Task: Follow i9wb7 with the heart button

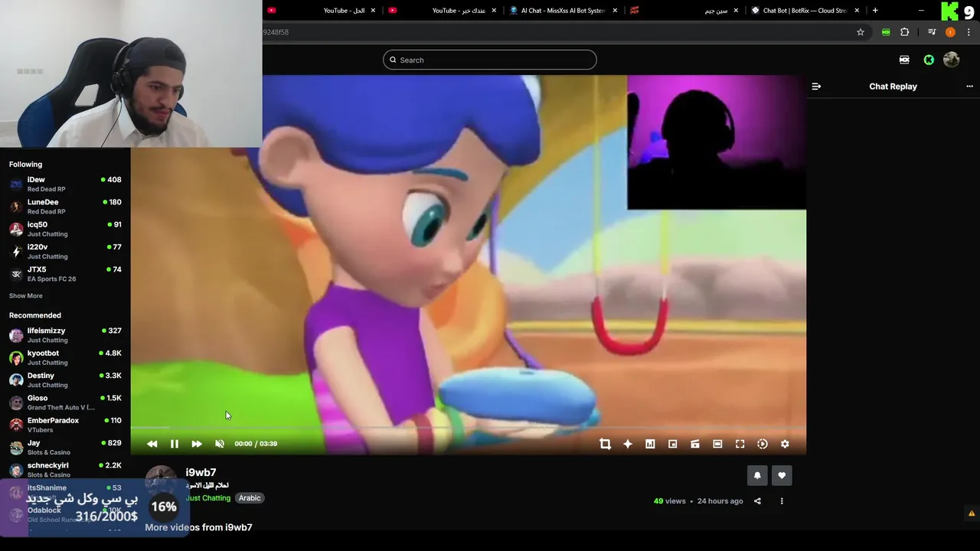Action: pos(782,475)
